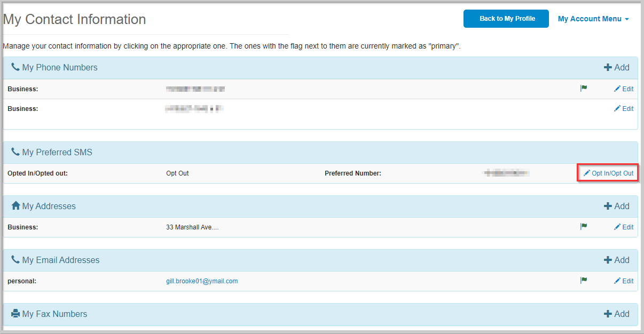Click the primary flag on personal email row
644x334 pixels.
click(584, 281)
